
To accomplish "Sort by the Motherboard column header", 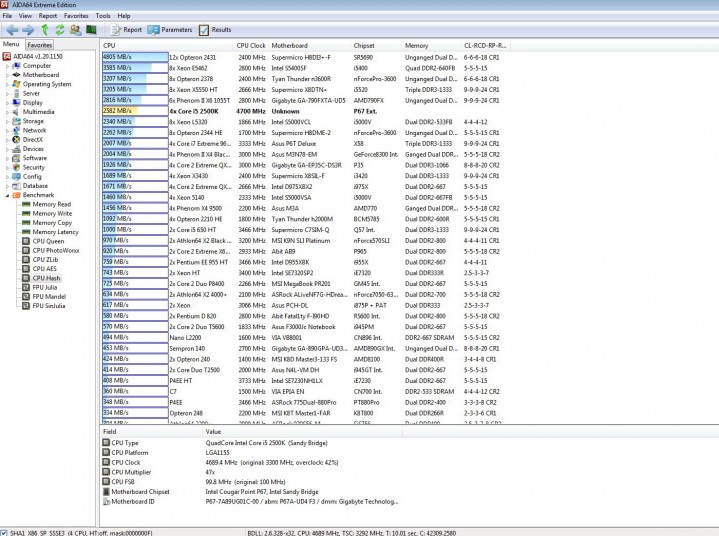I will 309,45.
